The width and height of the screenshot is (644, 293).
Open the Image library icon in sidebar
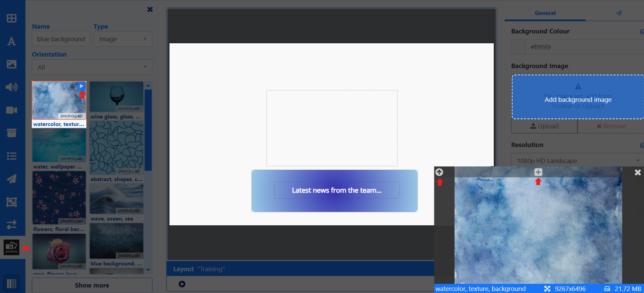pos(11,64)
